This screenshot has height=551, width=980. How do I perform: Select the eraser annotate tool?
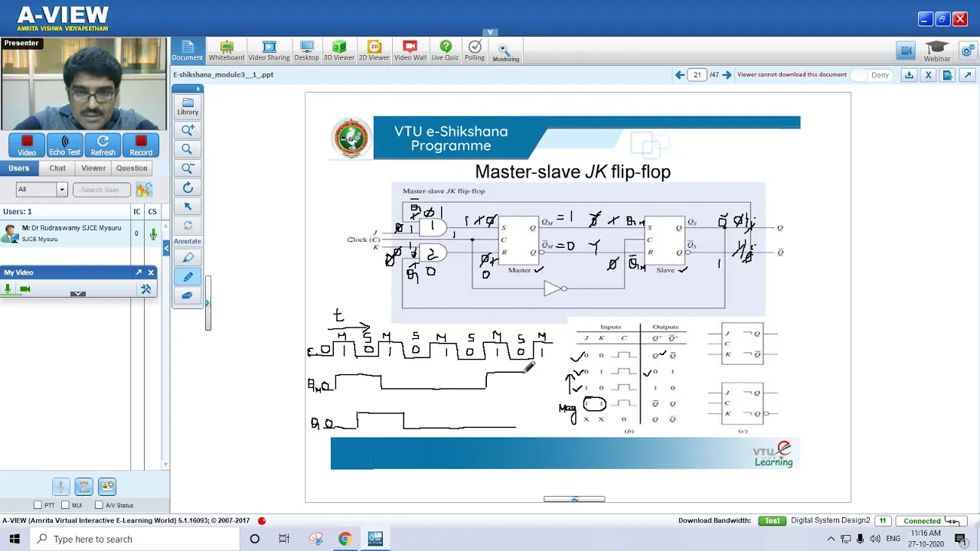[188, 295]
